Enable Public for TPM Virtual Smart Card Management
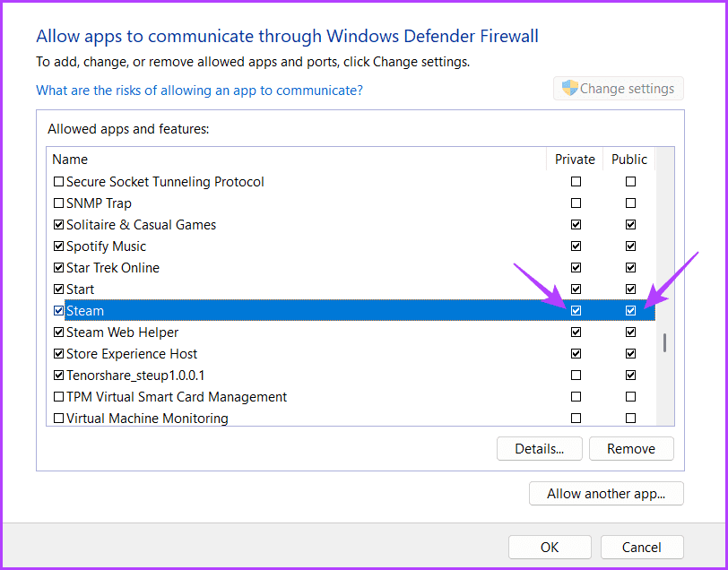Viewport: 728px width, 570px height. 630,397
